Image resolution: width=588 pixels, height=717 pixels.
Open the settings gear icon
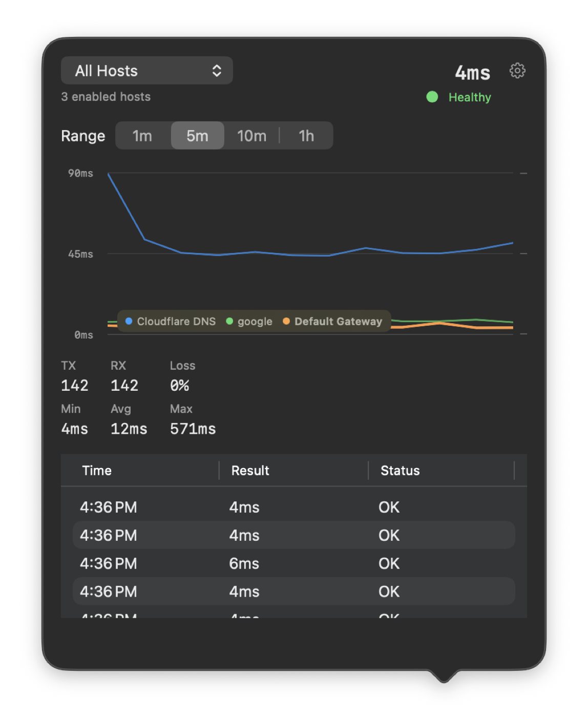pos(517,71)
